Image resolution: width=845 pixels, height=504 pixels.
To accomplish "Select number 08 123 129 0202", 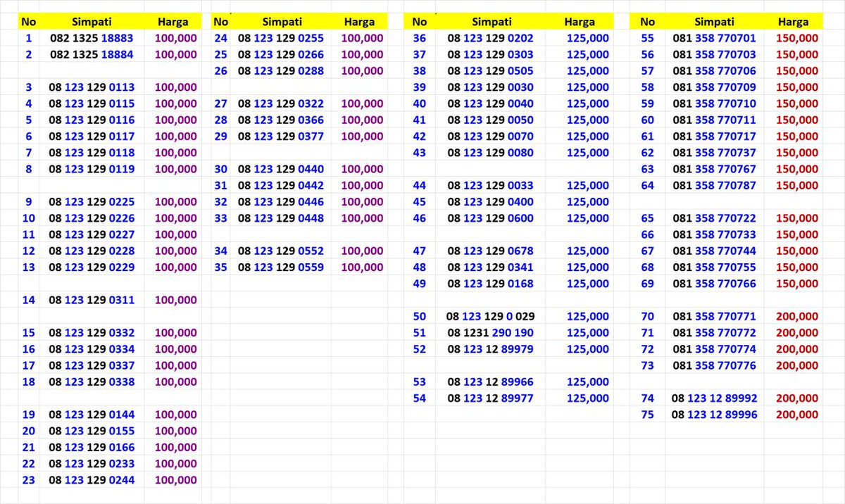I will (491, 38).
